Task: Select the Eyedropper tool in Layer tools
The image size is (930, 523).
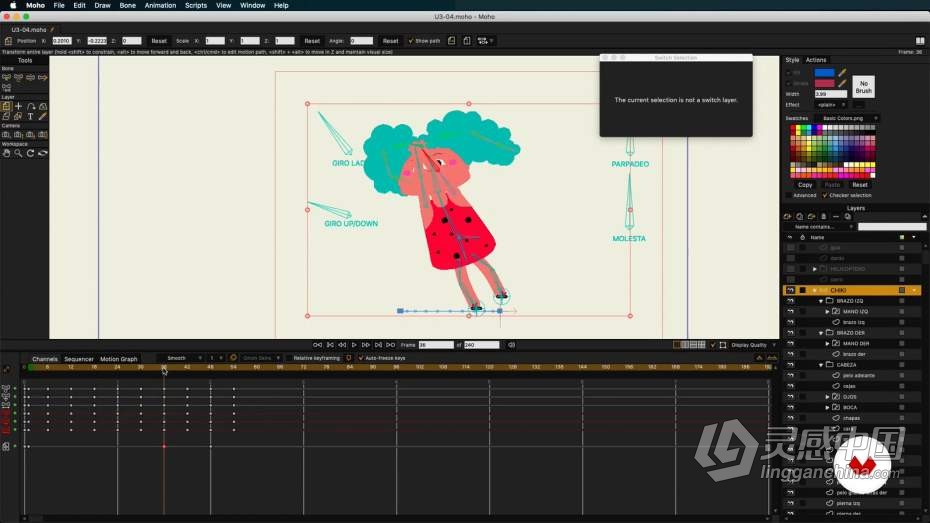Action: click(x=43, y=117)
